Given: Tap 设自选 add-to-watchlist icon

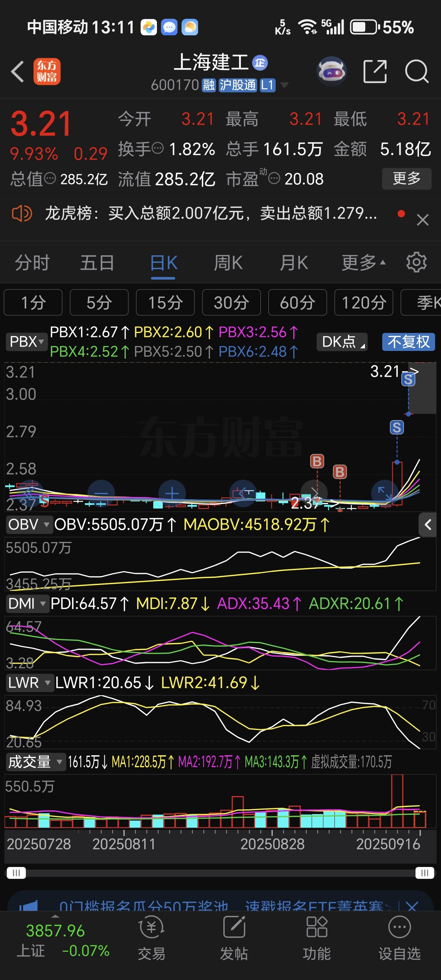Looking at the screenshot, I should pyautogui.click(x=399, y=939).
